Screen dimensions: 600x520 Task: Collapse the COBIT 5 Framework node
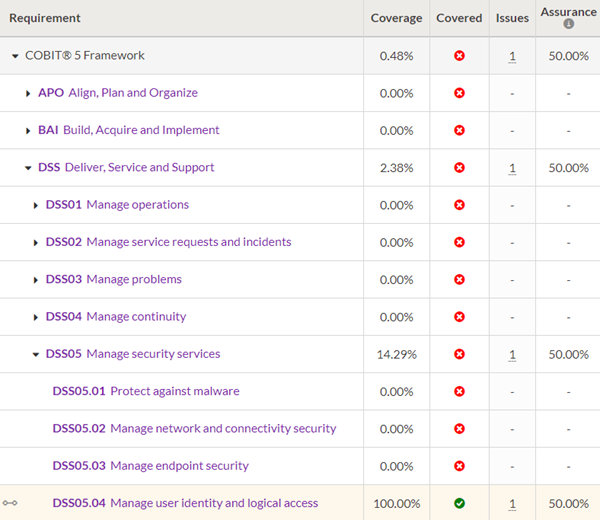pyautogui.click(x=15, y=56)
